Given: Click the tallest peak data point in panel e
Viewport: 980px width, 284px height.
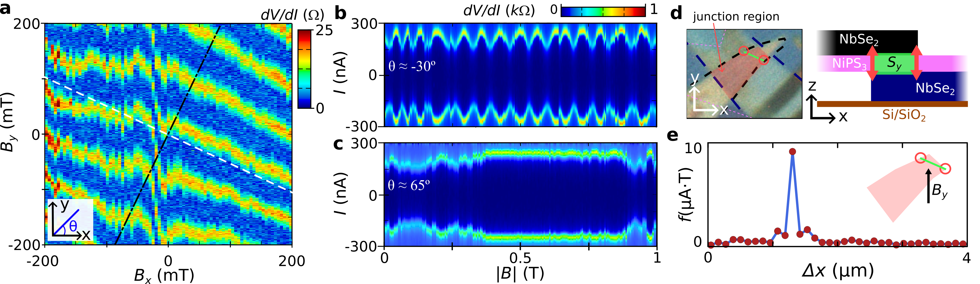Looking at the screenshot, I should pos(792,152).
